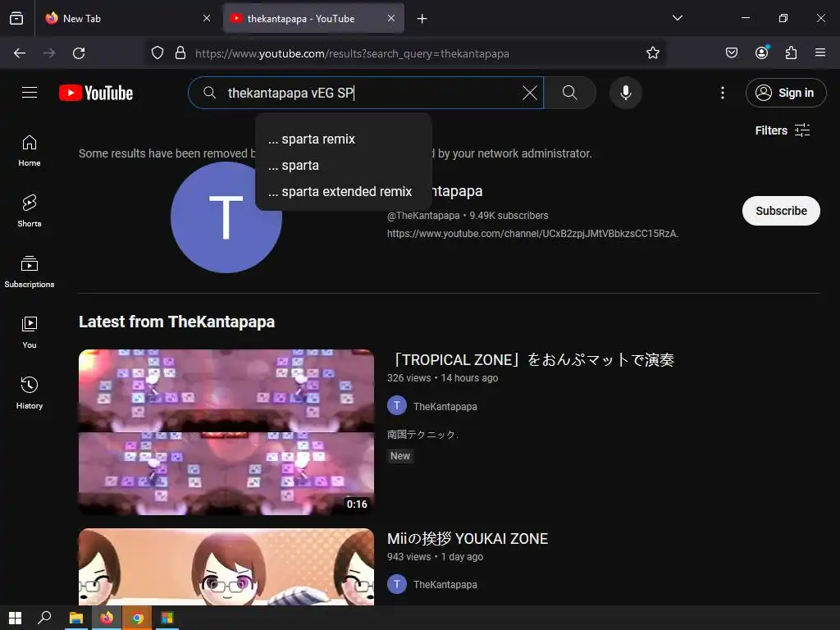Open Shorts in the sidebar
The image size is (840, 630).
point(30,211)
